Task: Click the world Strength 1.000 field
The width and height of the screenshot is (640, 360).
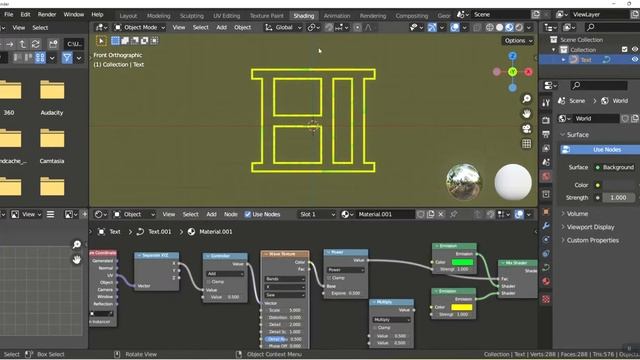Action: coord(618,198)
